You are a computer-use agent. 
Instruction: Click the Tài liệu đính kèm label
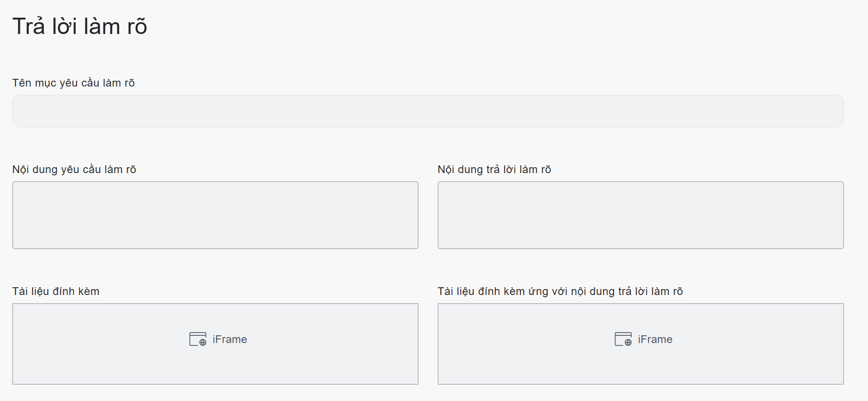tap(56, 291)
